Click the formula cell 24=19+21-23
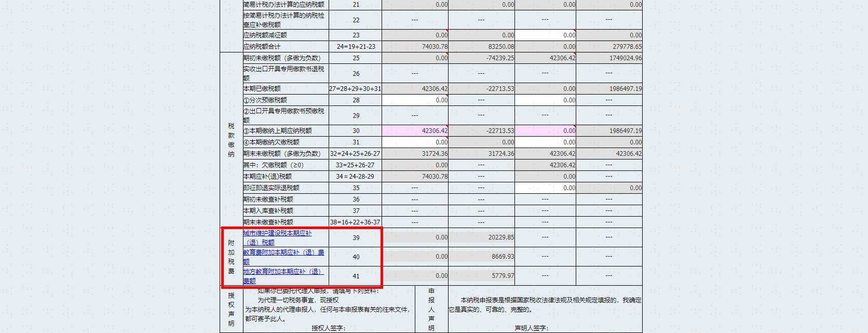This screenshot has width=868, height=333. pos(356,46)
